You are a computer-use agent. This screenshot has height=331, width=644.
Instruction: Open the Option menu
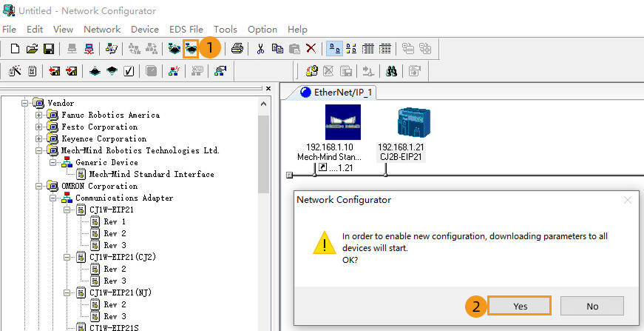click(262, 29)
